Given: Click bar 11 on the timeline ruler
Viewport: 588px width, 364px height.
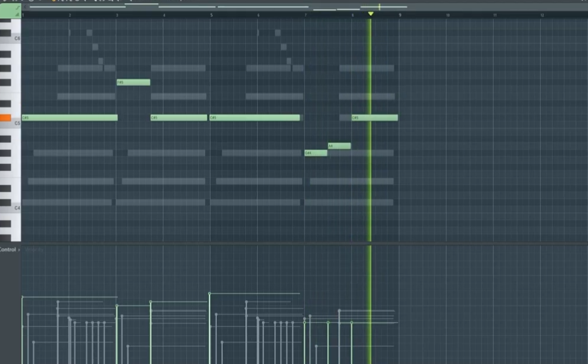Looking at the screenshot, I should point(495,15).
